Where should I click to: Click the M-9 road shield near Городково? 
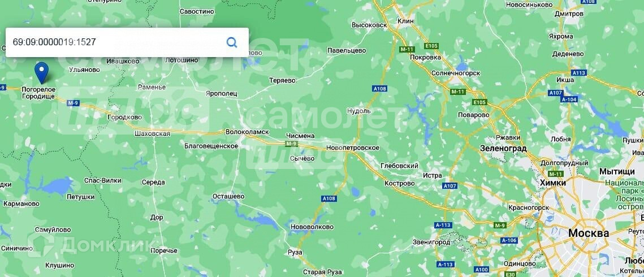(x=73, y=103)
